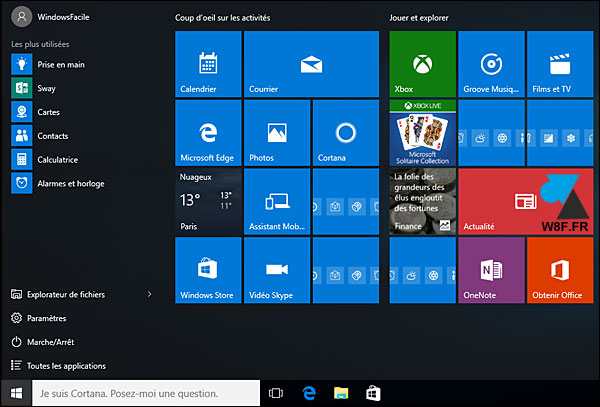Click the 'Les plus utilisées' heading
600x407 pixels.
point(40,44)
